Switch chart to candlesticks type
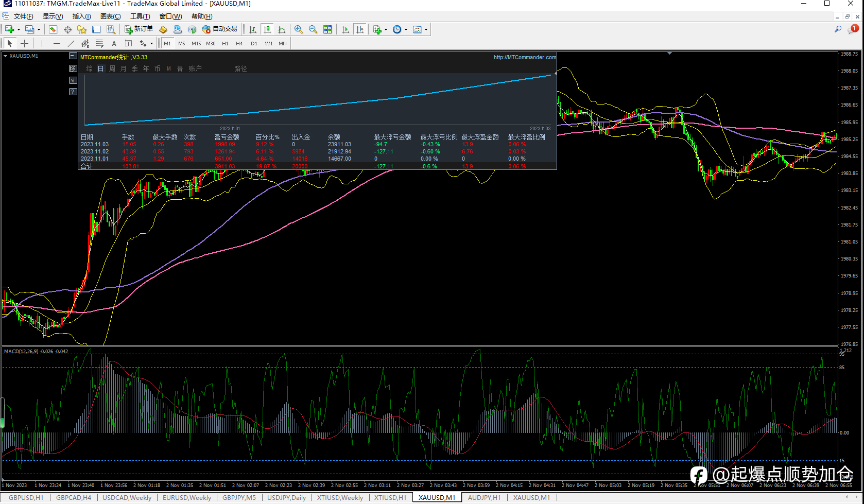 (267, 29)
